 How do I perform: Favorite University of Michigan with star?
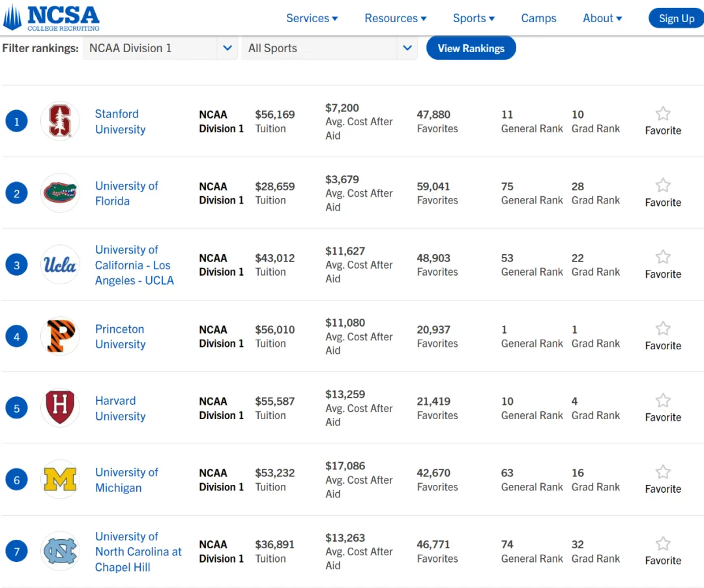click(x=663, y=472)
